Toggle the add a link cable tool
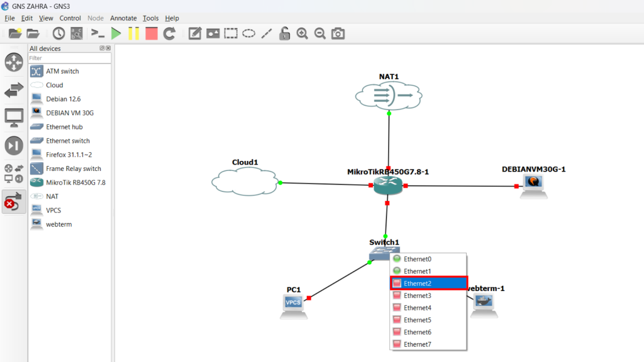This screenshot has width=644, height=362. coord(14,202)
